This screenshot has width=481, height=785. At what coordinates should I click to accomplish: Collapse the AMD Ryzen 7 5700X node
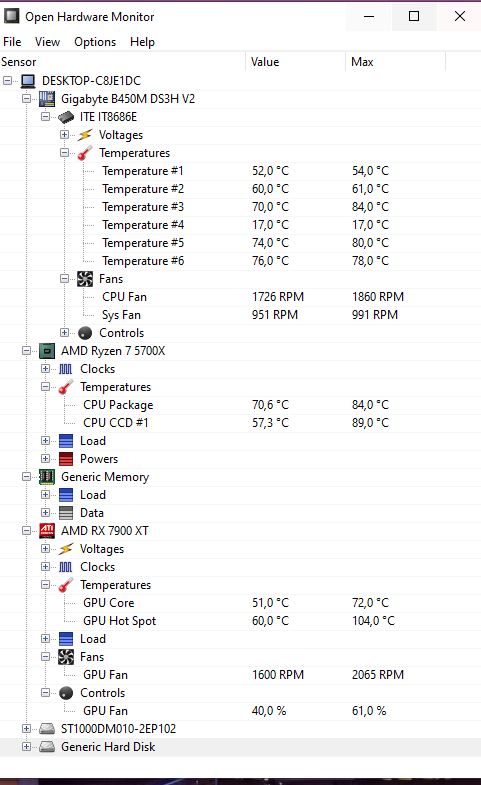27,350
